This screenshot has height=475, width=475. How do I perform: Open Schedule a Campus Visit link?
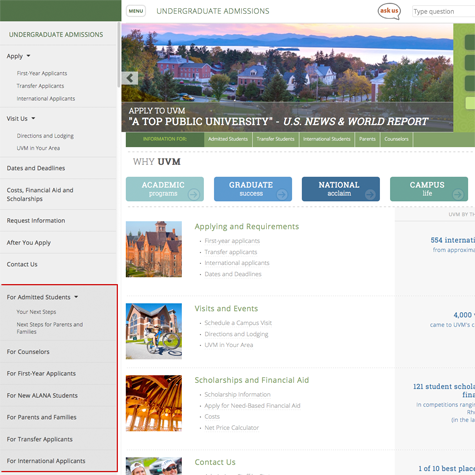point(238,323)
